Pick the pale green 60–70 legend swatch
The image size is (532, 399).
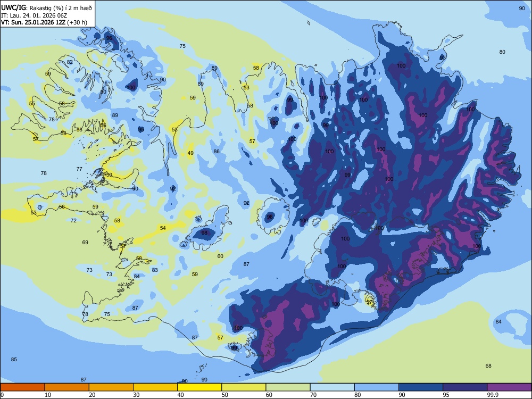coord(288,387)
